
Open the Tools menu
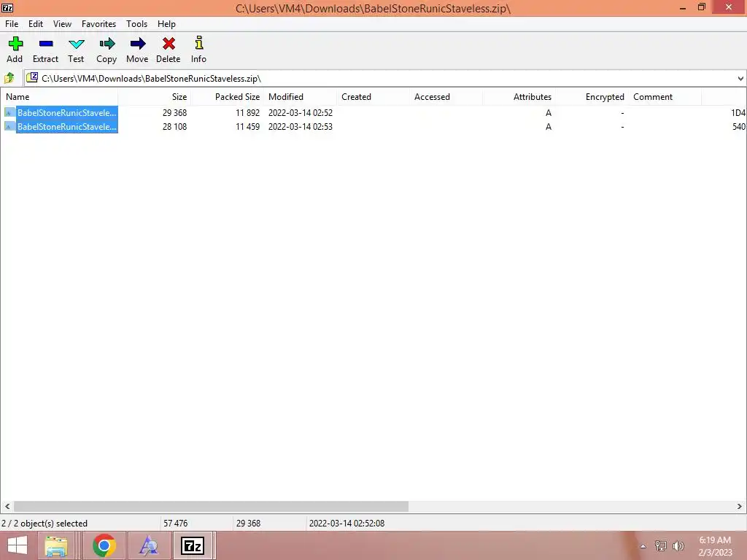pos(136,24)
